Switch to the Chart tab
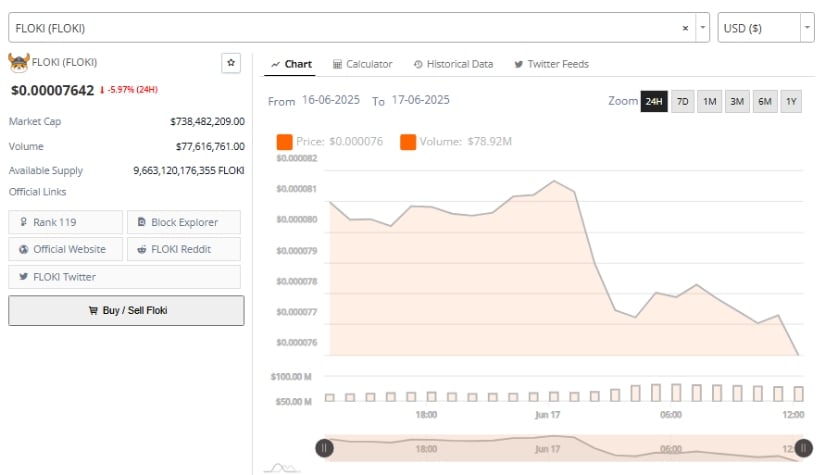The width and height of the screenshot is (825, 475). pos(290,64)
